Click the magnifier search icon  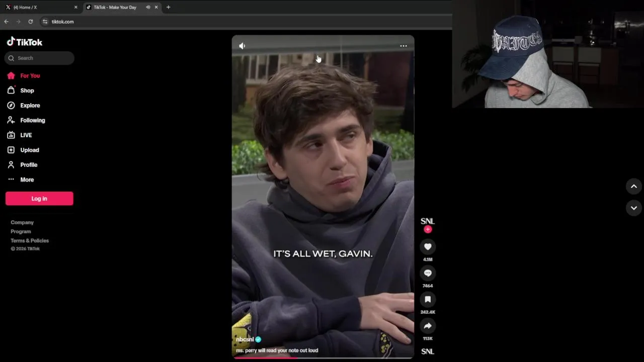tap(11, 58)
